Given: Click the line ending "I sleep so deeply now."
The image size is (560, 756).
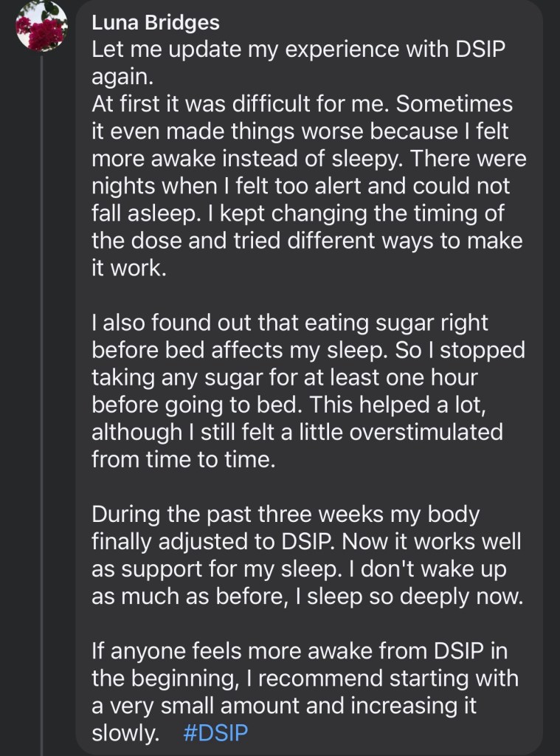Looking at the screenshot, I should (307, 596).
